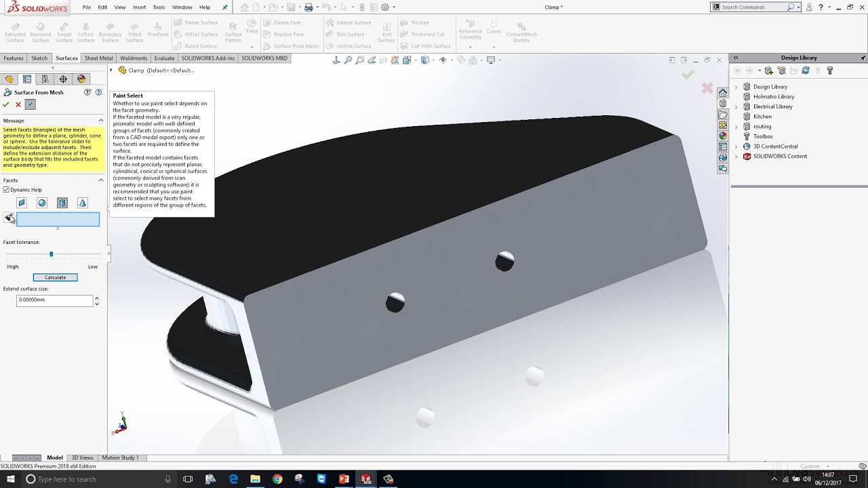
Task: Switch to the Sheet Metal tab
Action: (98, 58)
